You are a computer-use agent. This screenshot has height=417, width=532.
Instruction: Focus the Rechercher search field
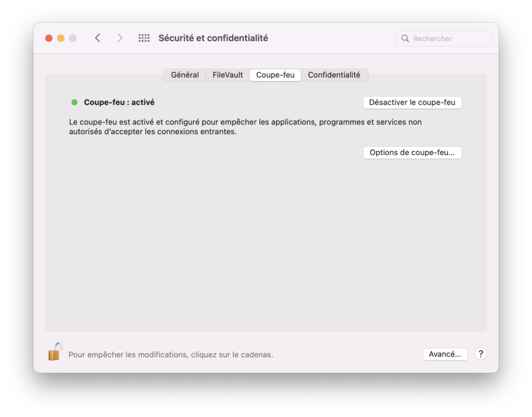pyautogui.click(x=443, y=38)
